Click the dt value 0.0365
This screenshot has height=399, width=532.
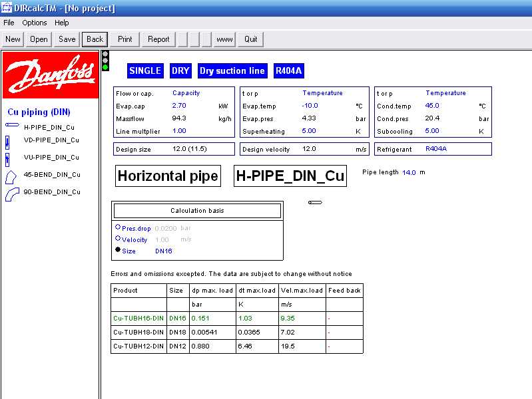tap(249, 332)
